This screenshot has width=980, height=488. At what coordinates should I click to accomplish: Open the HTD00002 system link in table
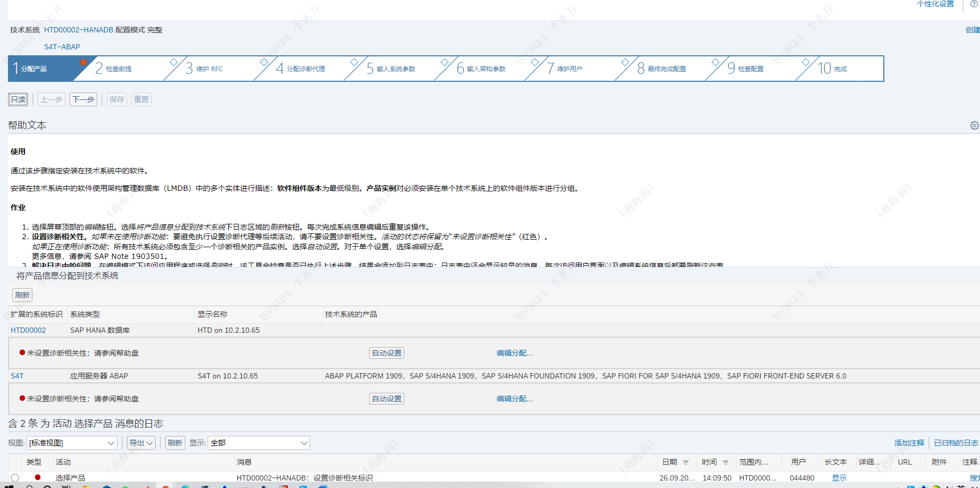tap(28, 330)
